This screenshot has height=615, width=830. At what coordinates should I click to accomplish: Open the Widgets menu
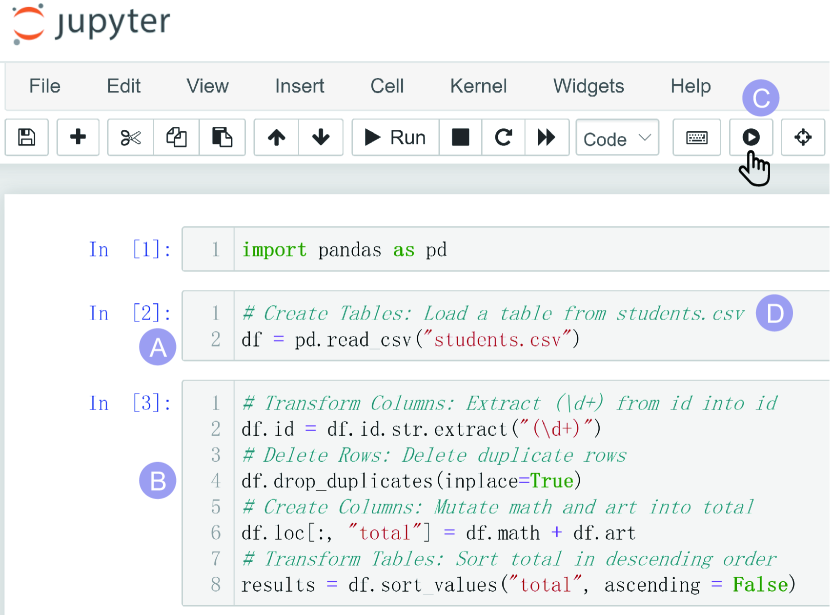(x=588, y=86)
